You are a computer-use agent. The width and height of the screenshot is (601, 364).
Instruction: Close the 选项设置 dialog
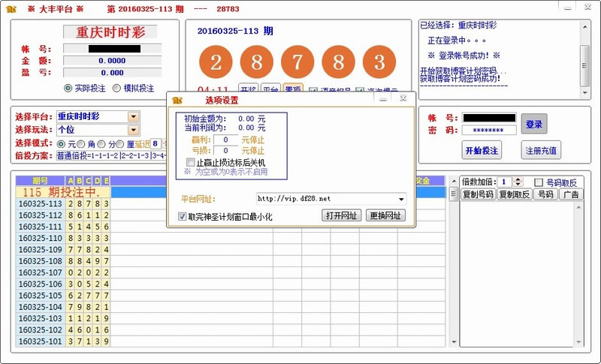point(403,98)
